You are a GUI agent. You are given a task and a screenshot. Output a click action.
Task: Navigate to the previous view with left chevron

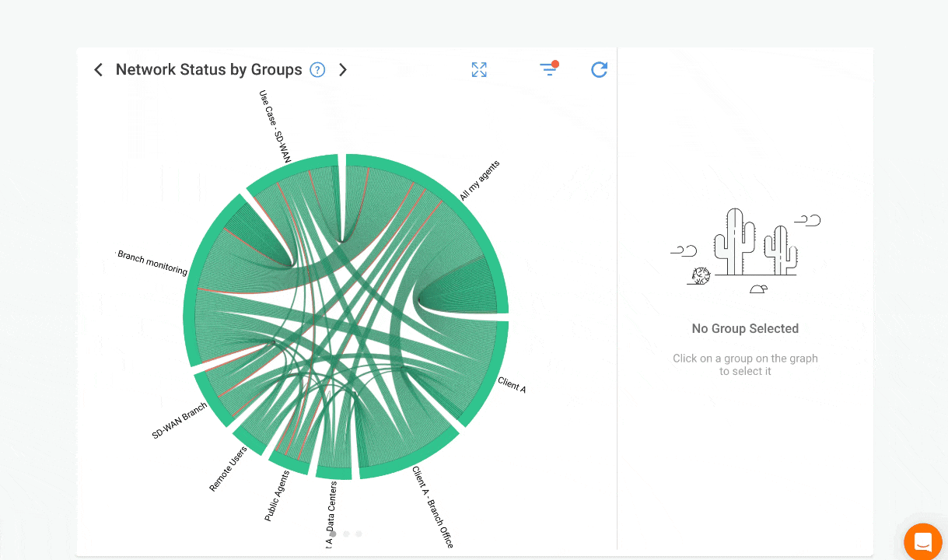pos(98,69)
